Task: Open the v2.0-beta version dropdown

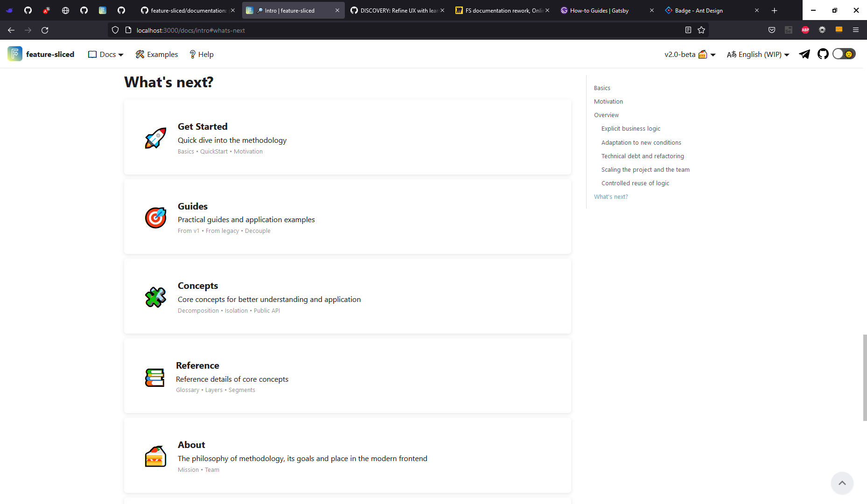Action: tap(689, 54)
